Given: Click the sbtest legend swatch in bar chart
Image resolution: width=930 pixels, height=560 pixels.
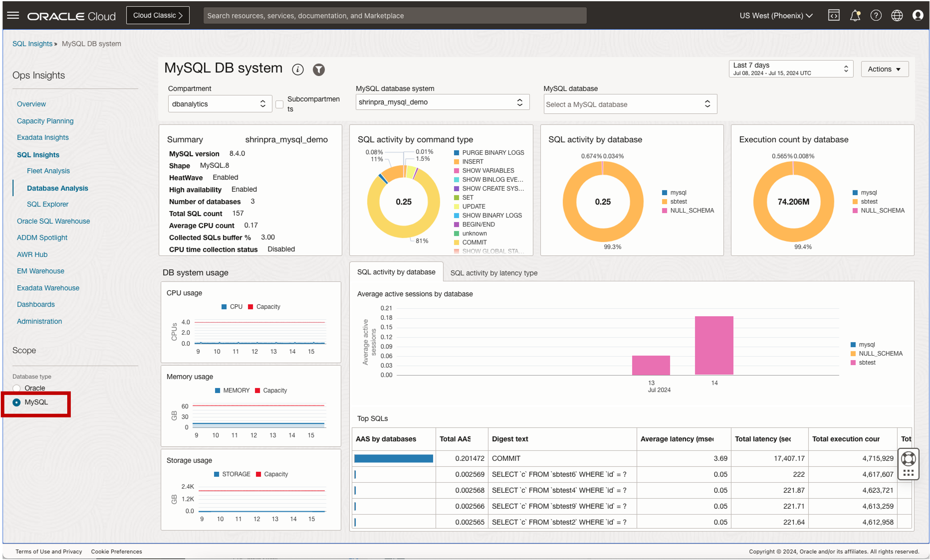Looking at the screenshot, I should tap(853, 363).
